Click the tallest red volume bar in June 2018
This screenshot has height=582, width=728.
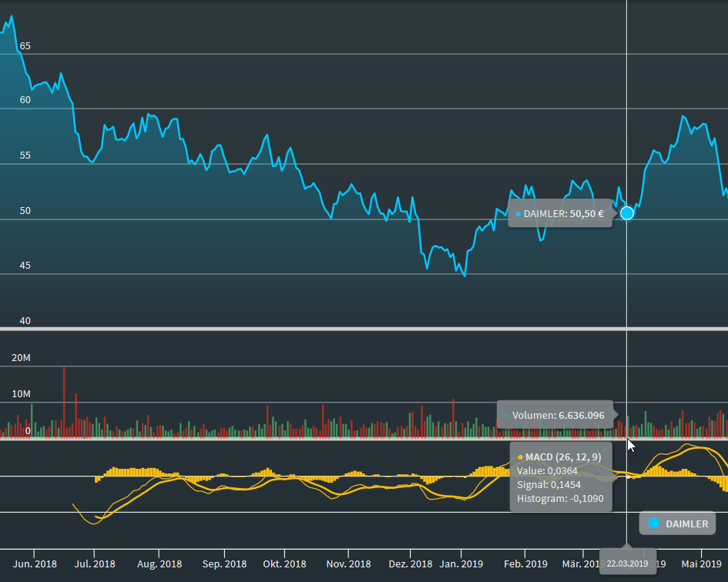tap(64, 400)
